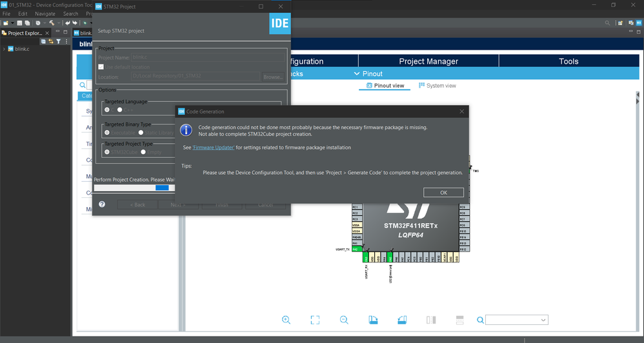Click the project creation progress bar

point(134,188)
